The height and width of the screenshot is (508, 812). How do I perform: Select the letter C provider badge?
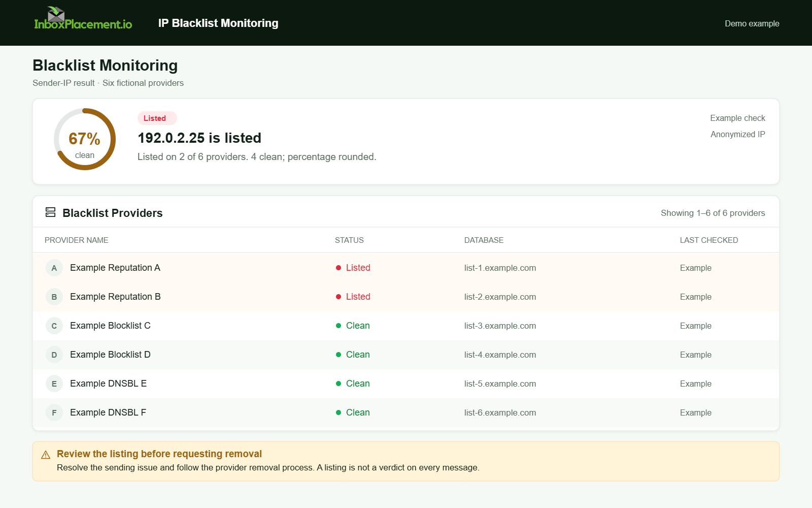click(54, 326)
